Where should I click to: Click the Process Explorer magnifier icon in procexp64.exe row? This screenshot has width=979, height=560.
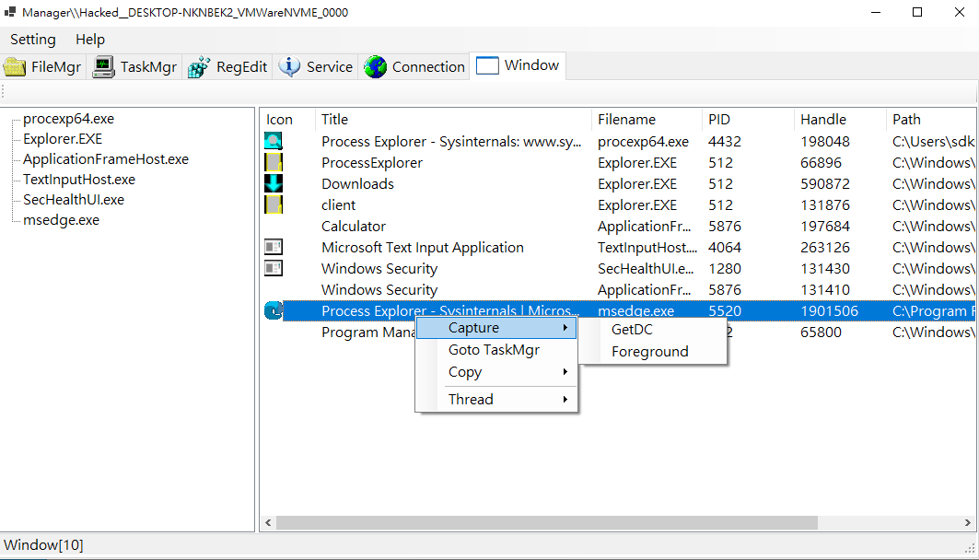(x=274, y=141)
